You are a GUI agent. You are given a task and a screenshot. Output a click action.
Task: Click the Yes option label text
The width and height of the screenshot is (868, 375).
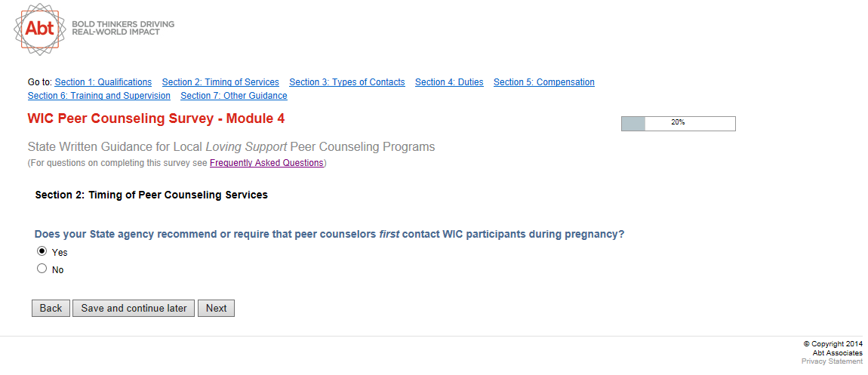60,253
